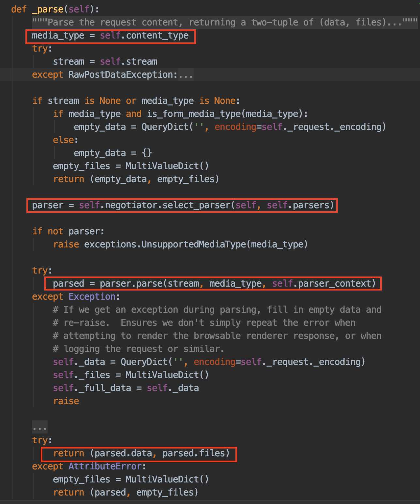Screen dimensions: 420x504
Task: Click "empty_files = MultiValueDict()" under except AttributeError
Action: (x=131, y=480)
